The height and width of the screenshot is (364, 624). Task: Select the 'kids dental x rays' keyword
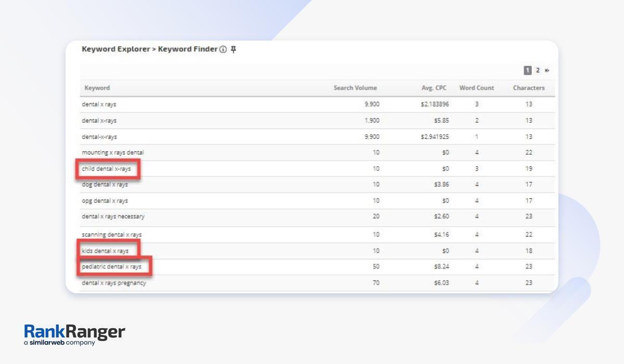(105, 251)
